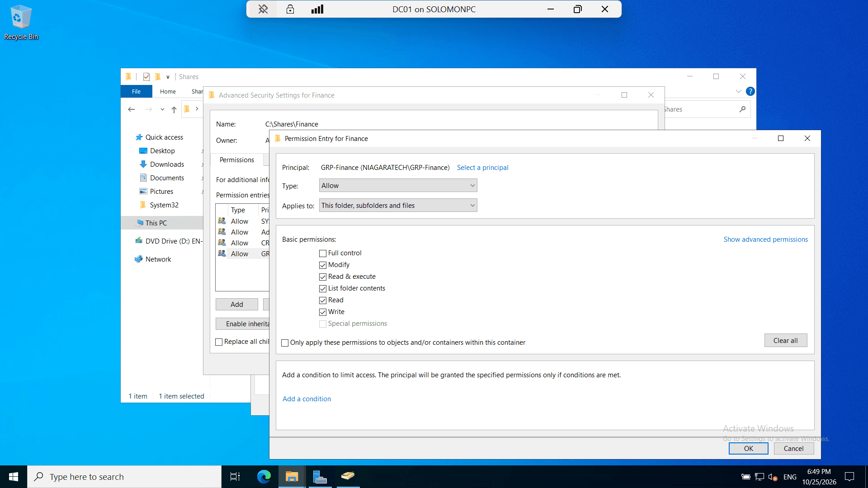Click the Clear all button
Image resolution: width=868 pixels, height=488 pixels.
click(785, 341)
